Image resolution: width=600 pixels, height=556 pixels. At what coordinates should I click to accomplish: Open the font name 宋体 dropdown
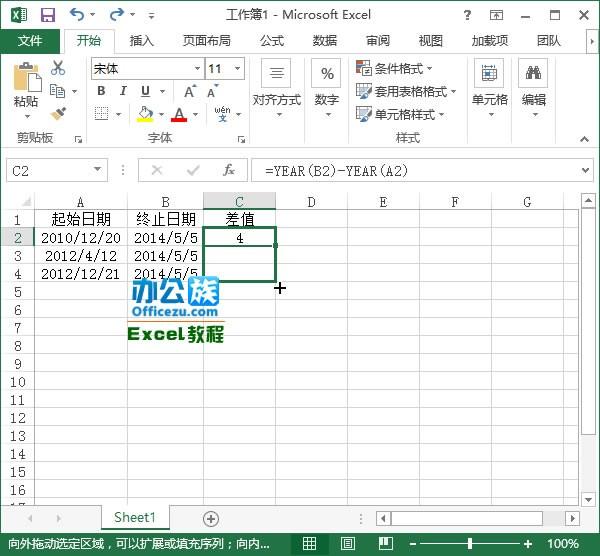pyautogui.click(x=197, y=68)
